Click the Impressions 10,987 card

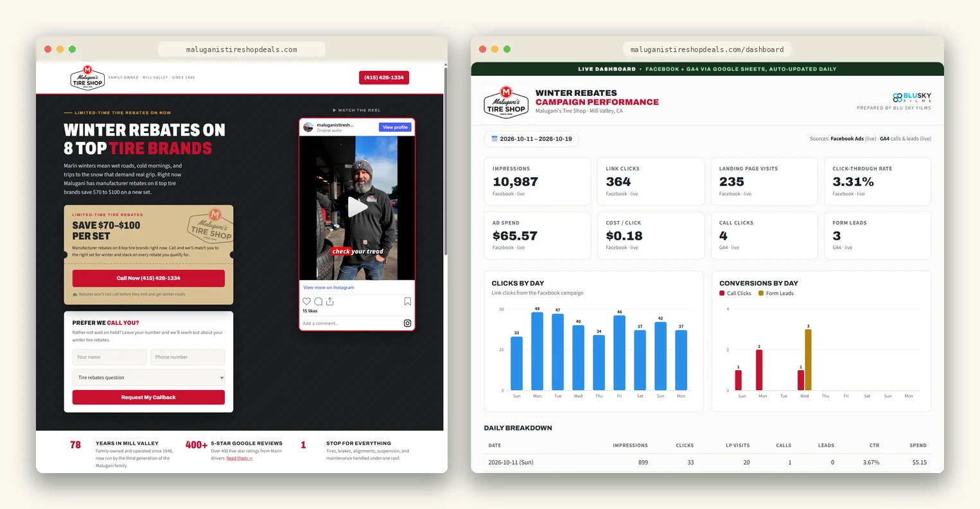pyautogui.click(x=537, y=182)
